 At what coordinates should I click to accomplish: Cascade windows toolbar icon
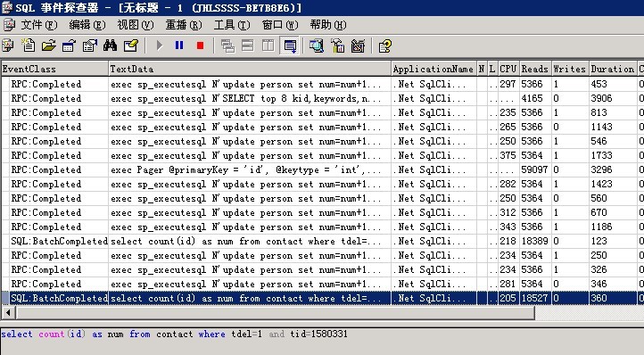click(x=228, y=45)
